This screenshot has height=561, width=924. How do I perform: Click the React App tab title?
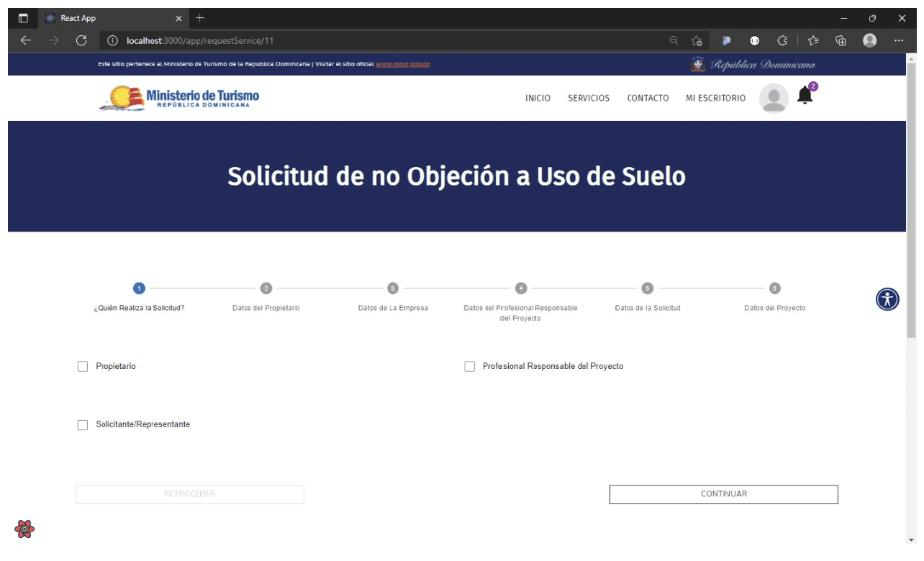pyautogui.click(x=78, y=18)
